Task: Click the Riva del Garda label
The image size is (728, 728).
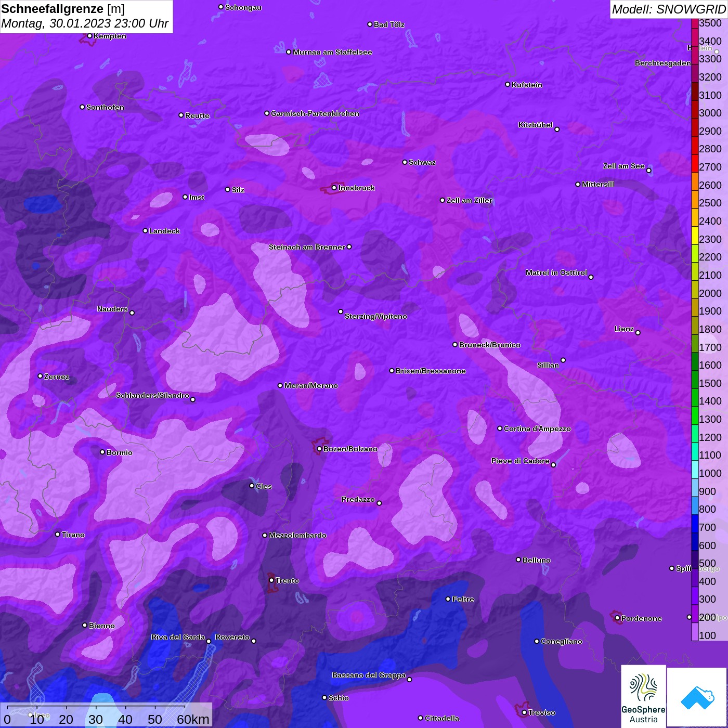Action: coord(178,637)
